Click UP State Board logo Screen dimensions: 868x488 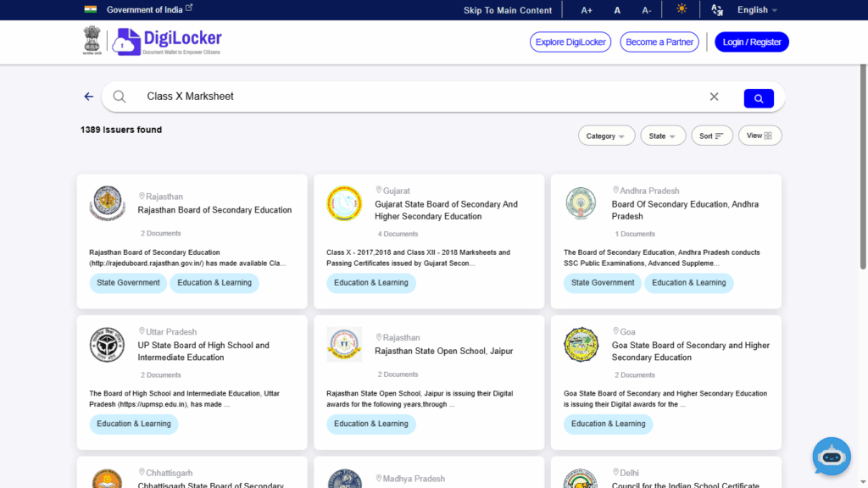tap(108, 344)
